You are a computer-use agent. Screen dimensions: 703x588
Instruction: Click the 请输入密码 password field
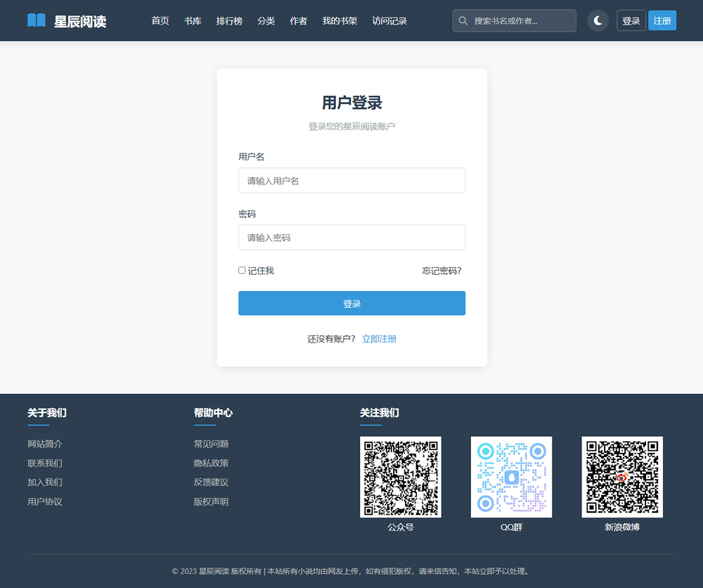[x=351, y=237]
